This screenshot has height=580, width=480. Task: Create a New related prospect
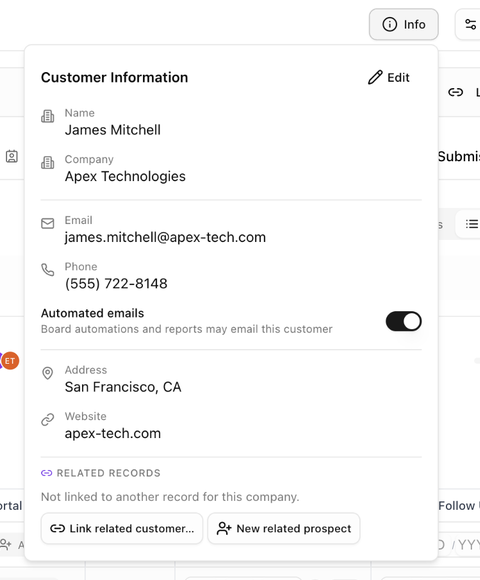284,528
